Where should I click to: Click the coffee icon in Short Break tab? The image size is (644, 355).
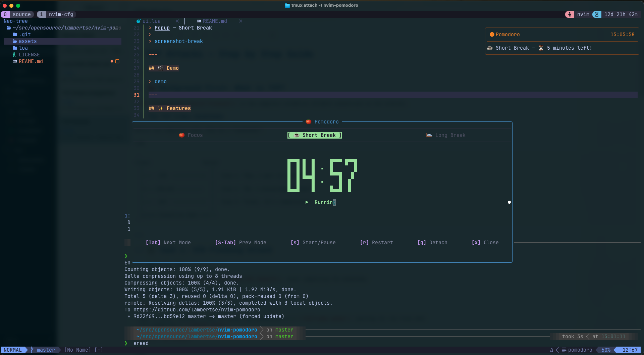pyautogui.click(x=297, y=135)
